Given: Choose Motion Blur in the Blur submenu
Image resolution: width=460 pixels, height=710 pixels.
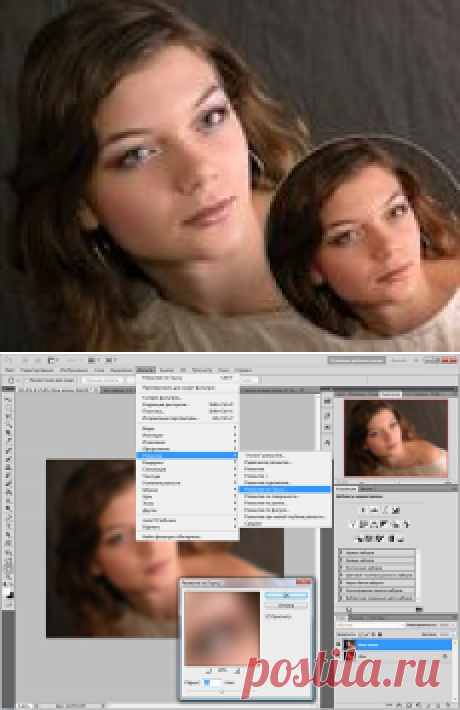Looking at the screenshot, I should pos(285,482).
